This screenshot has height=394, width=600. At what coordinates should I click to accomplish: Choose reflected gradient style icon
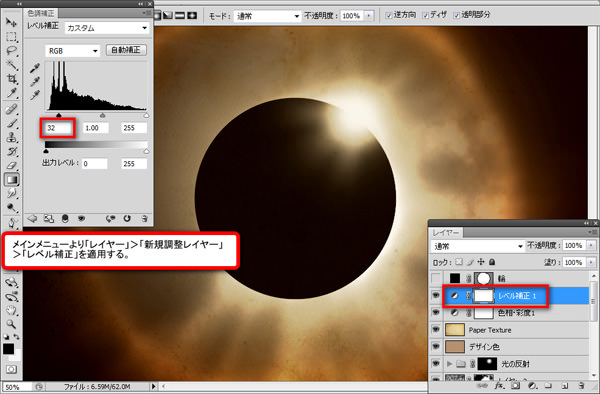(180, 15)
